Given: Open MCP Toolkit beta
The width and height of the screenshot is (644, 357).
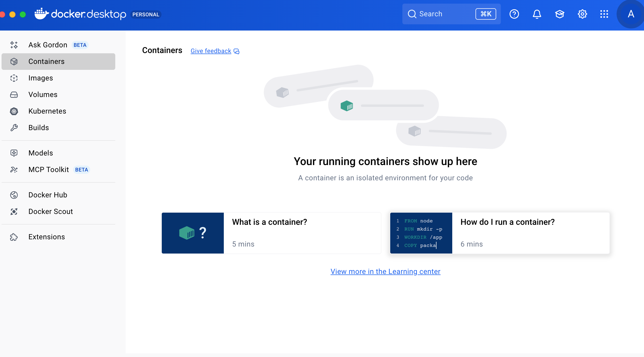Looking at the screenshot, I should click(49, 170).
